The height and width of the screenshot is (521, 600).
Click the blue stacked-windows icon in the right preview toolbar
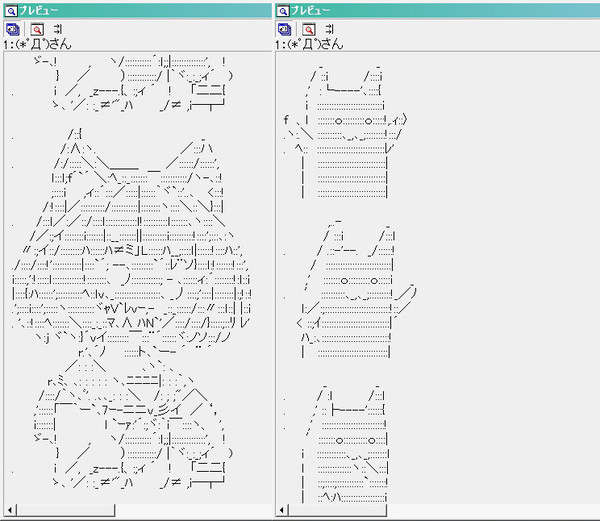[x=285, y=29]
